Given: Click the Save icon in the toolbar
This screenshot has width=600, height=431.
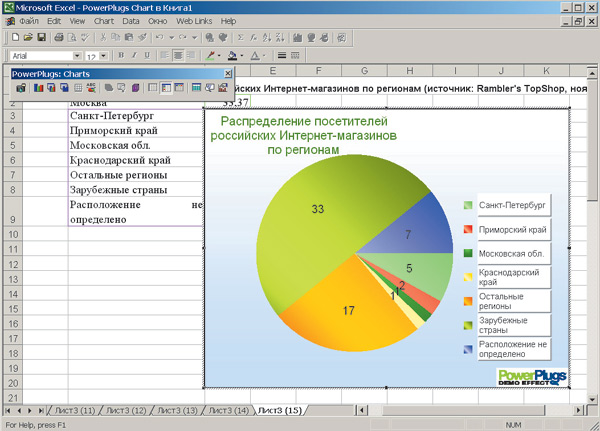Looking at the screenshot, I should pos(41,37).
